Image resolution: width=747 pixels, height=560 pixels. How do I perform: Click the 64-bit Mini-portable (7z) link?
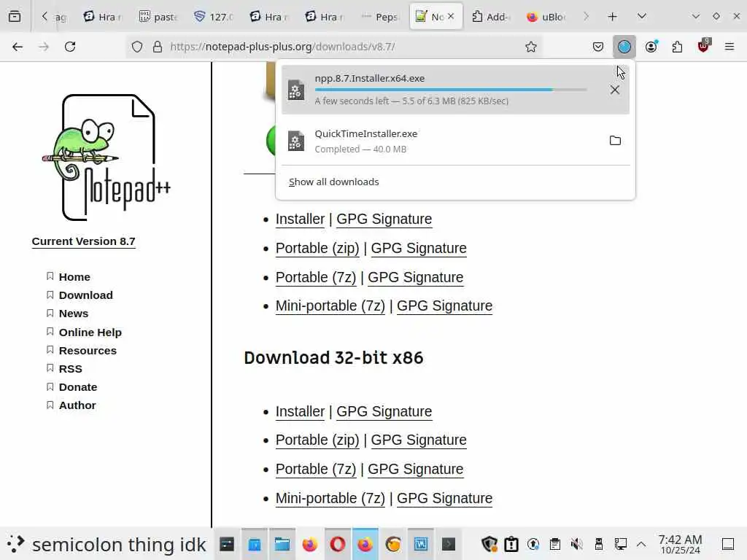click(x=330, y=306)
